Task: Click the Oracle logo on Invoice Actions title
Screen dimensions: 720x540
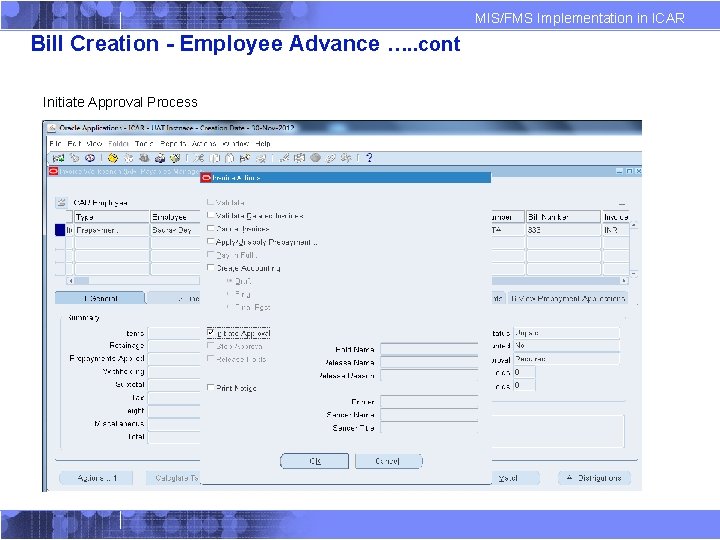Action: pyautogui.click(x=206, y=177)
